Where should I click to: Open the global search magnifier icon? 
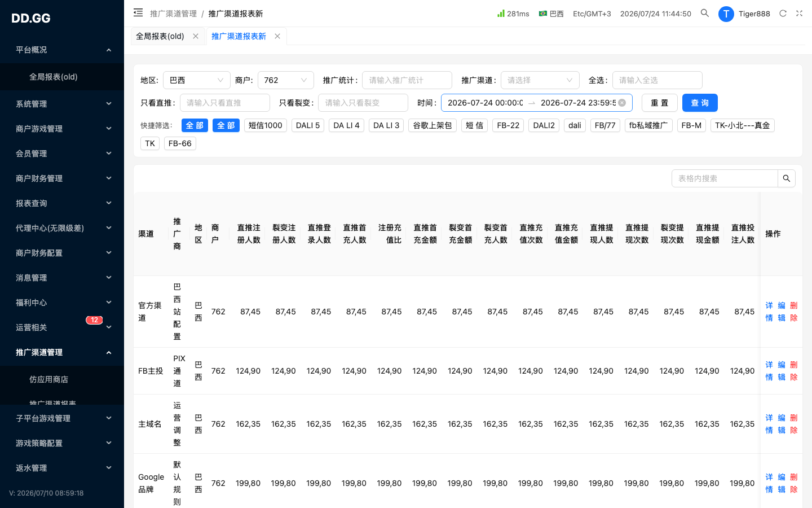click(705, 13)
